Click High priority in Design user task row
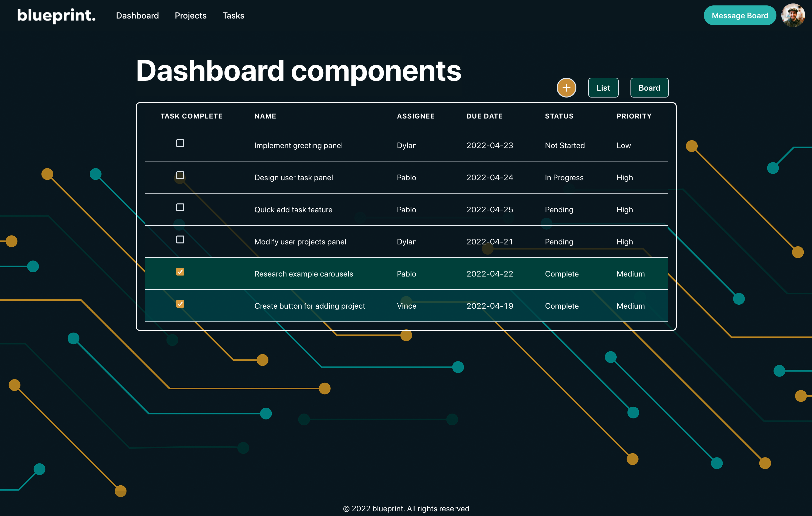The height and width of the screenshot is (516, 812). 625,178
